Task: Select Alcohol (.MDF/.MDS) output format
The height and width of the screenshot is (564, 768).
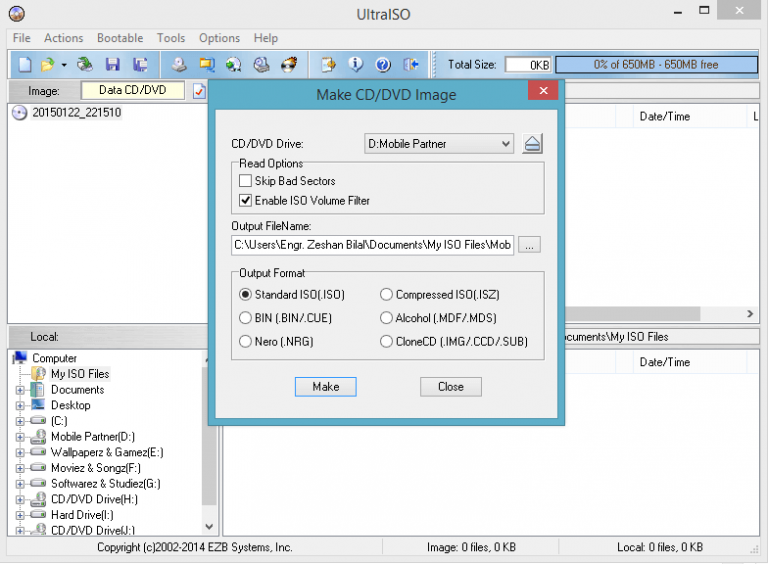Action: [386, 318]
